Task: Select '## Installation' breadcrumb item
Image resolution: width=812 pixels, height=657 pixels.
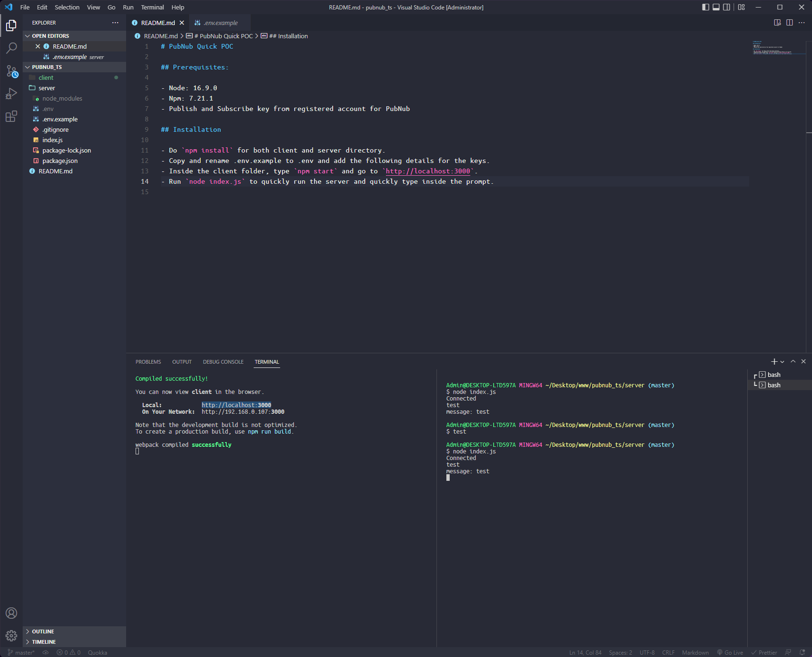Action: coord(284,36)
